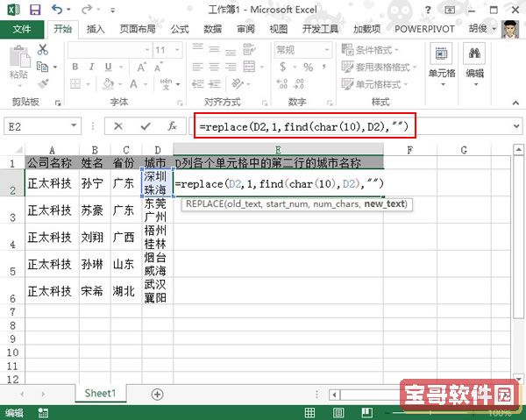Click the Paste clipboard icon
Screen dimensions: 526x420
point(19,56)
